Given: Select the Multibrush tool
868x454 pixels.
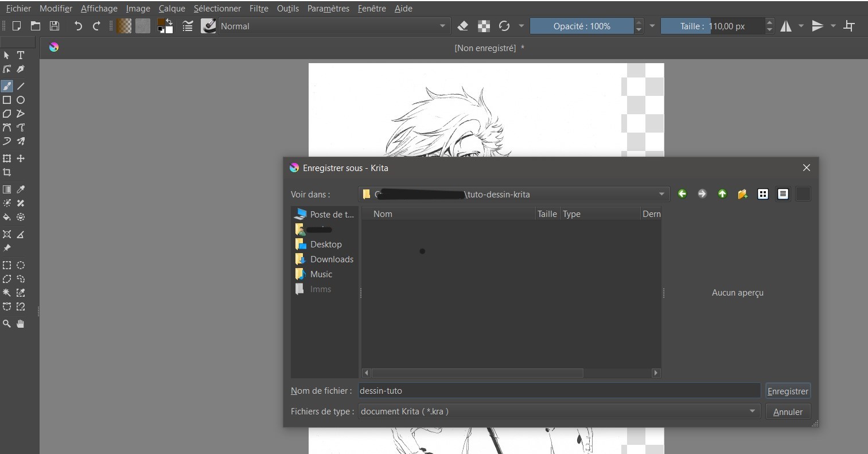Looking at the screenshot, I should pyautogui.click(x=21, y=141).
